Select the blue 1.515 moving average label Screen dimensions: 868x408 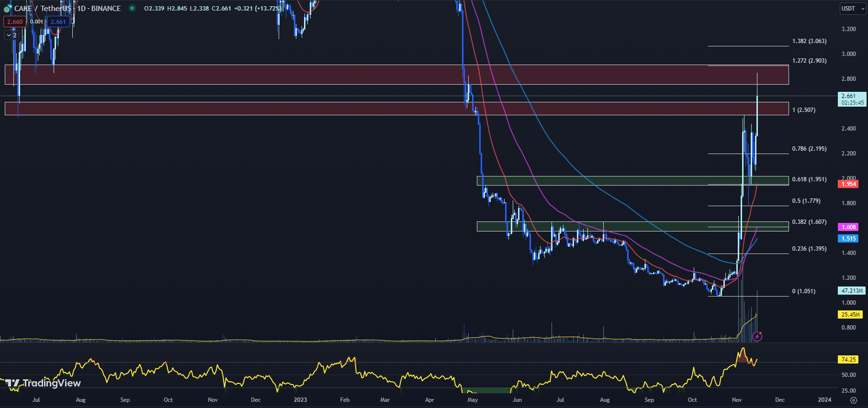coord(848,239)
